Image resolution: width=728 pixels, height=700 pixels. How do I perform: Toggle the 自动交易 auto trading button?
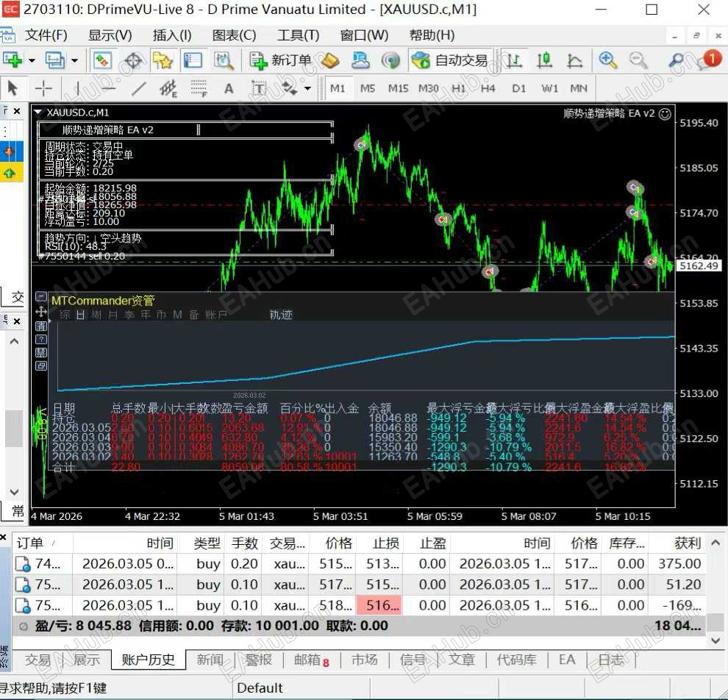coord(451,60)
